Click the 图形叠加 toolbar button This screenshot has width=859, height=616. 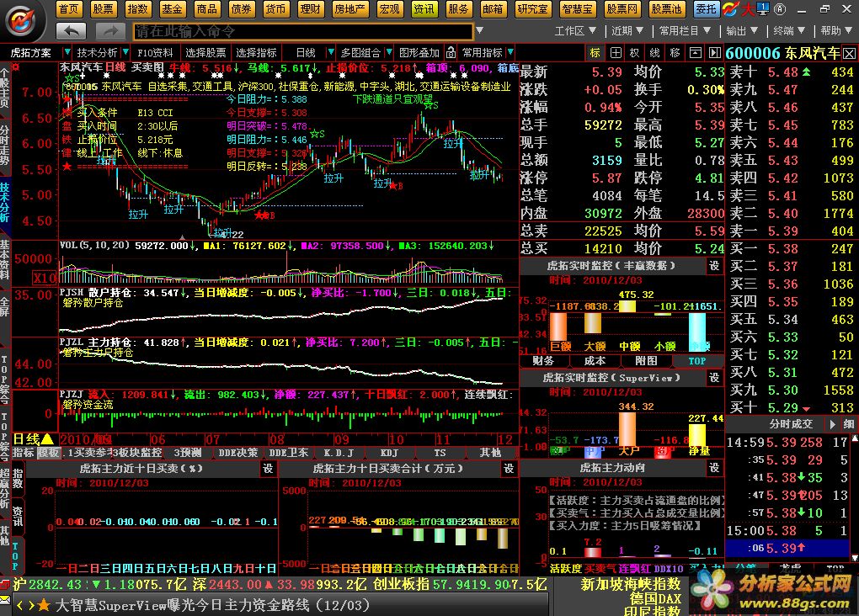419,52
